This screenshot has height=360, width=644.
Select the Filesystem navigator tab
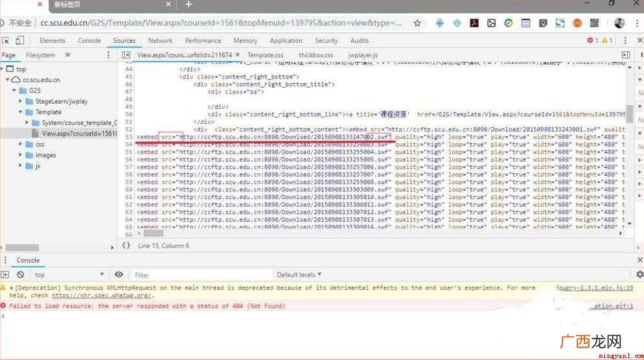40,54
